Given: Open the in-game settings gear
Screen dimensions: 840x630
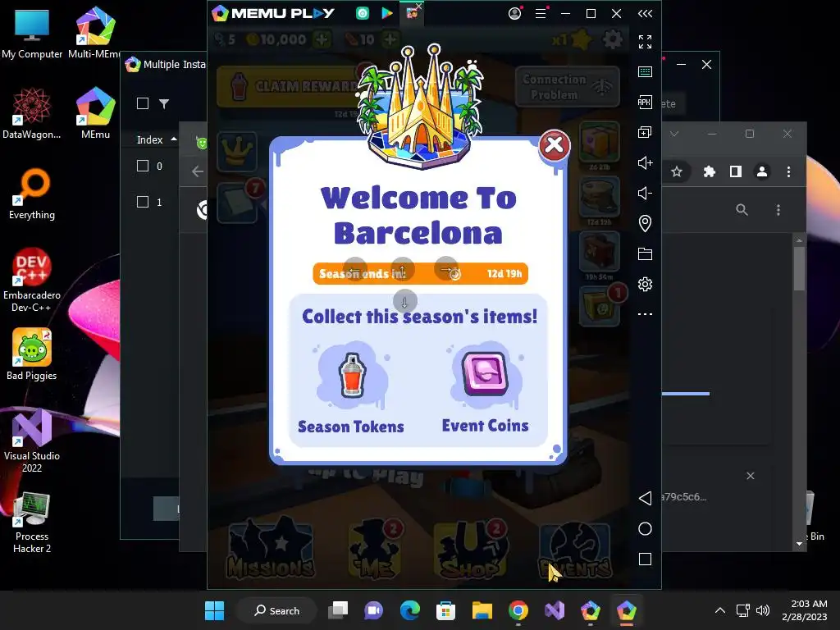Looking at the screenshot, I should (613, 39).
